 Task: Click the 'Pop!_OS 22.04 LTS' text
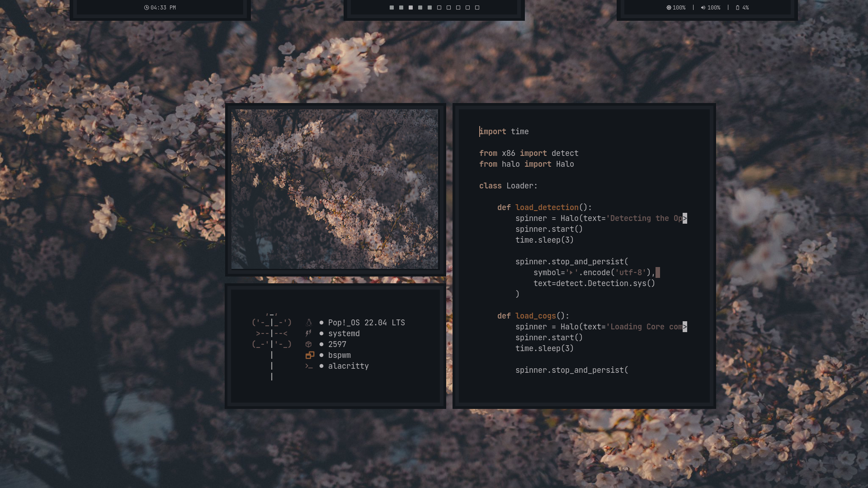coord(367,323)
